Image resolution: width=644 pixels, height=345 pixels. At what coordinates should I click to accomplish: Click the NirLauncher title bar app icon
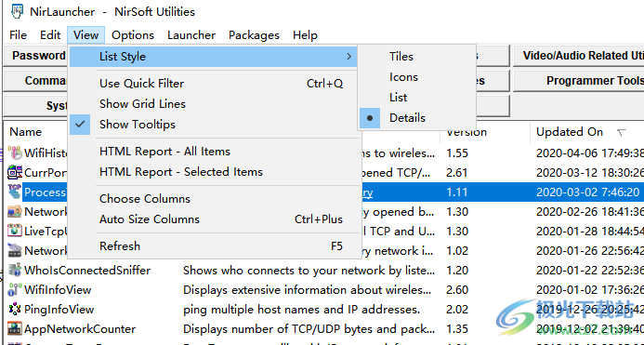(18, 11)
